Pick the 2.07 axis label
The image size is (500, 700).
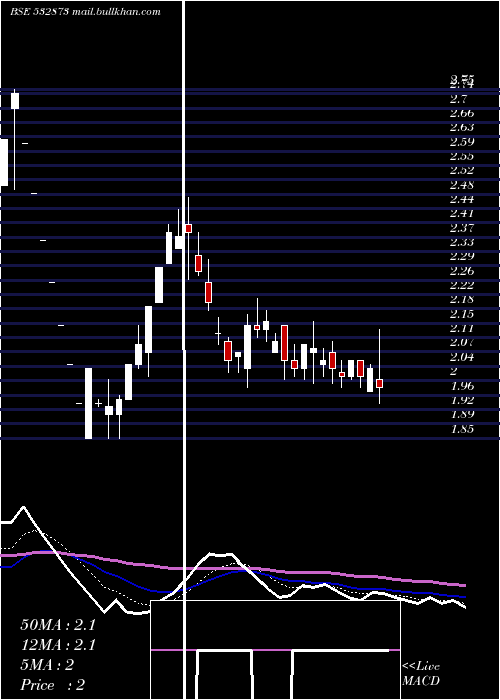(x=462, y=343)
